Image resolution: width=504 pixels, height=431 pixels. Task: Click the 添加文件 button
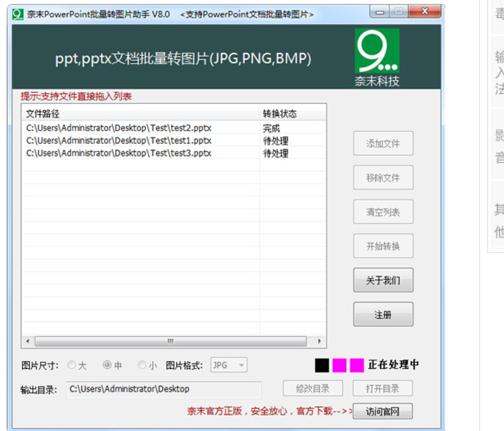383,144
